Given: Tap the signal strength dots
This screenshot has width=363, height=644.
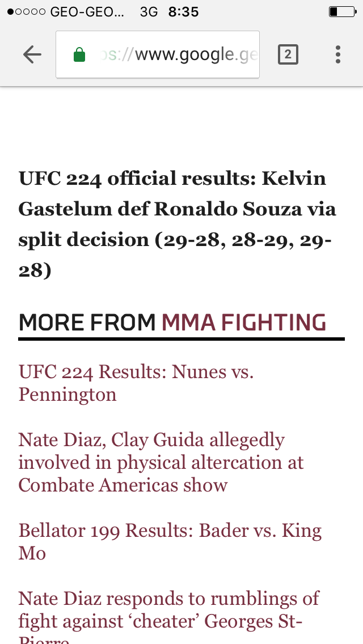Looking at the screenshot, I should tap(26, 12).
